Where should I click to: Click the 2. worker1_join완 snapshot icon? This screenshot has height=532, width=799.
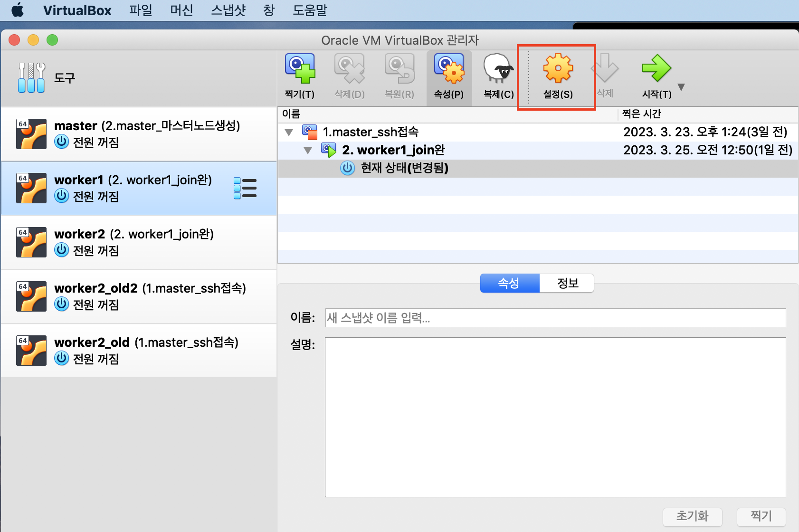tap(329, 150)
